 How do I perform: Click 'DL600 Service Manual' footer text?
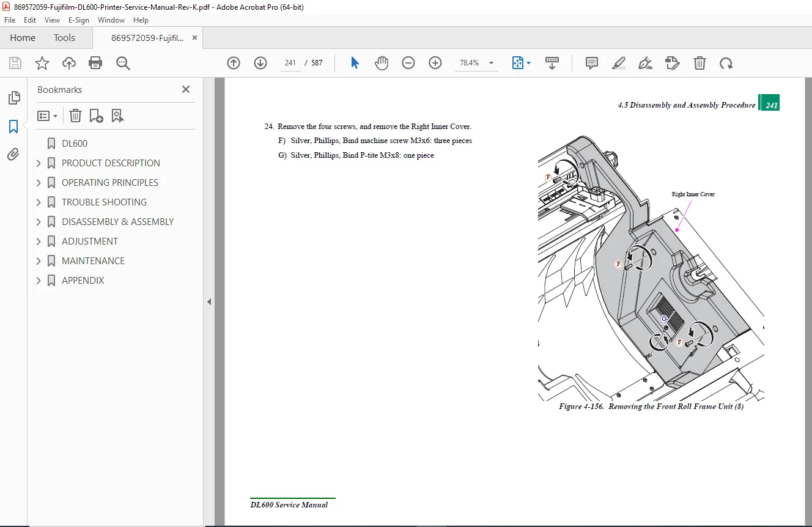click(x=289, y=504)
